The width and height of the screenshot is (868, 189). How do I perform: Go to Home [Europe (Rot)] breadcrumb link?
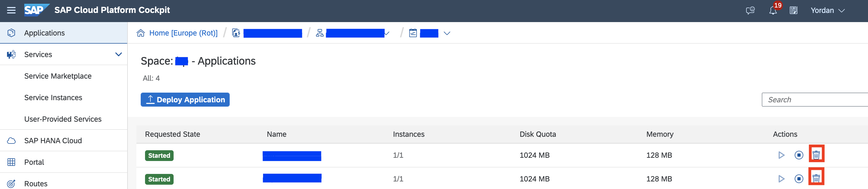point(183,33)
